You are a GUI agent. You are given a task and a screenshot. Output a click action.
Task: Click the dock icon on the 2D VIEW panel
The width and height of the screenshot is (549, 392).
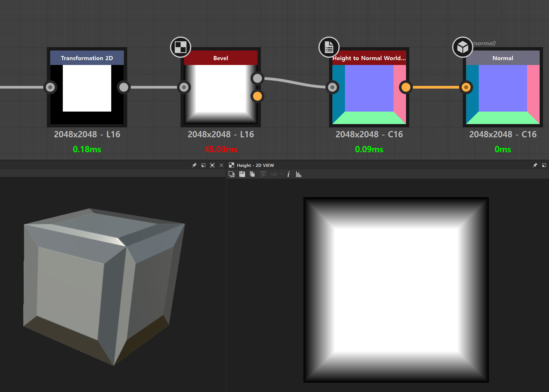544,165
